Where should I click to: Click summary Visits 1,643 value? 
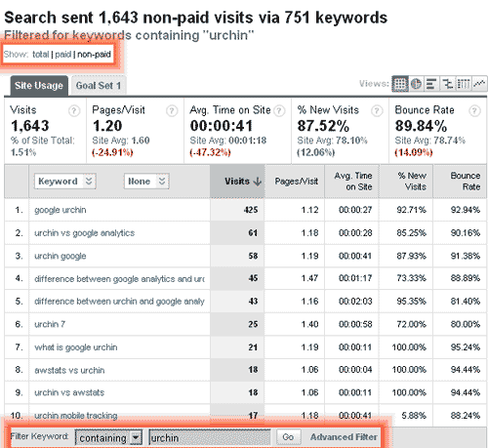pyautogui.click(x=30, y=126)
